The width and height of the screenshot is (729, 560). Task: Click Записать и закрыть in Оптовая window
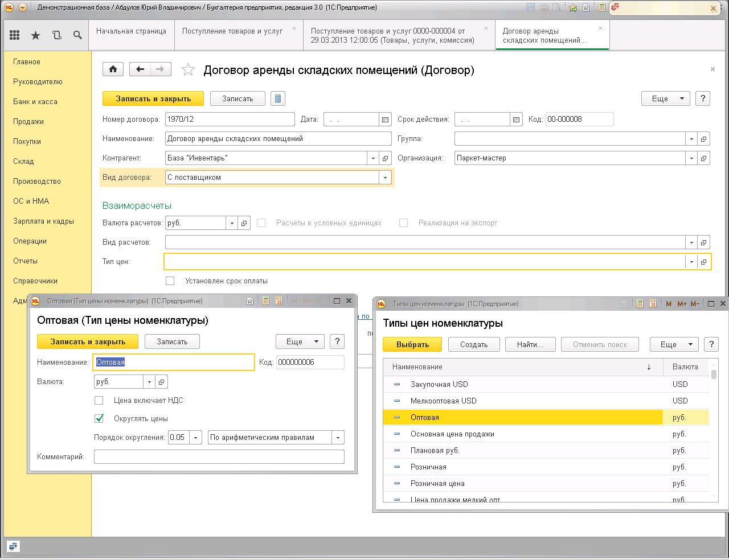[x=88, y=341]
